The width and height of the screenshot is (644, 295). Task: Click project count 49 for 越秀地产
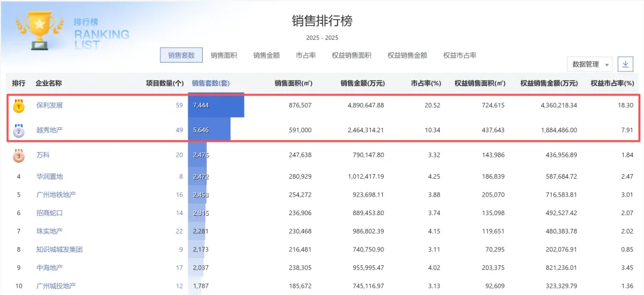click(179, 131)
